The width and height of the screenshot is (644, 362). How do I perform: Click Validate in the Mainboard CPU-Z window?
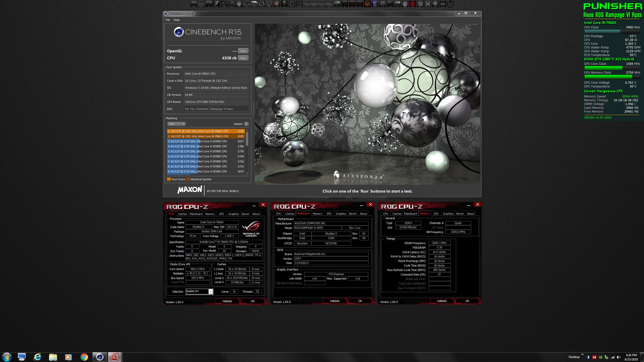click(334, 301)
